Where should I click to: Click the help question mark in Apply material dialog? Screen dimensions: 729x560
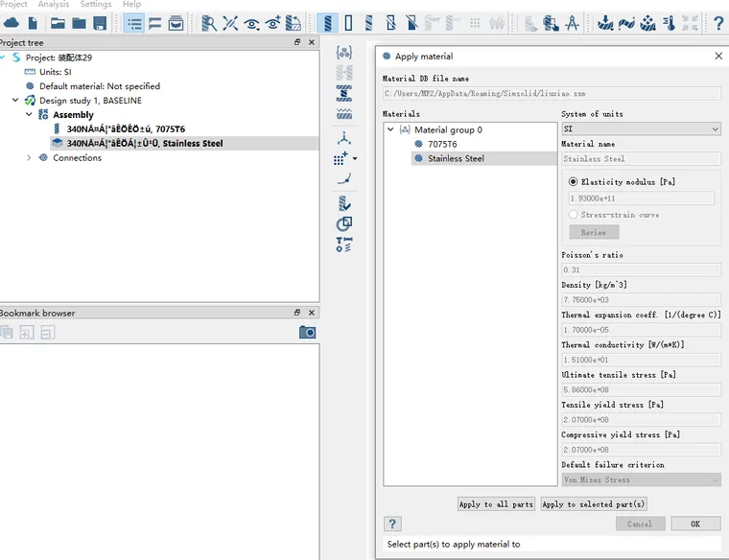click(x=392, y=524)
